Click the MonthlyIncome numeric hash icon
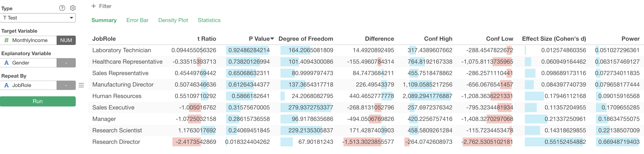 (7, 40)
